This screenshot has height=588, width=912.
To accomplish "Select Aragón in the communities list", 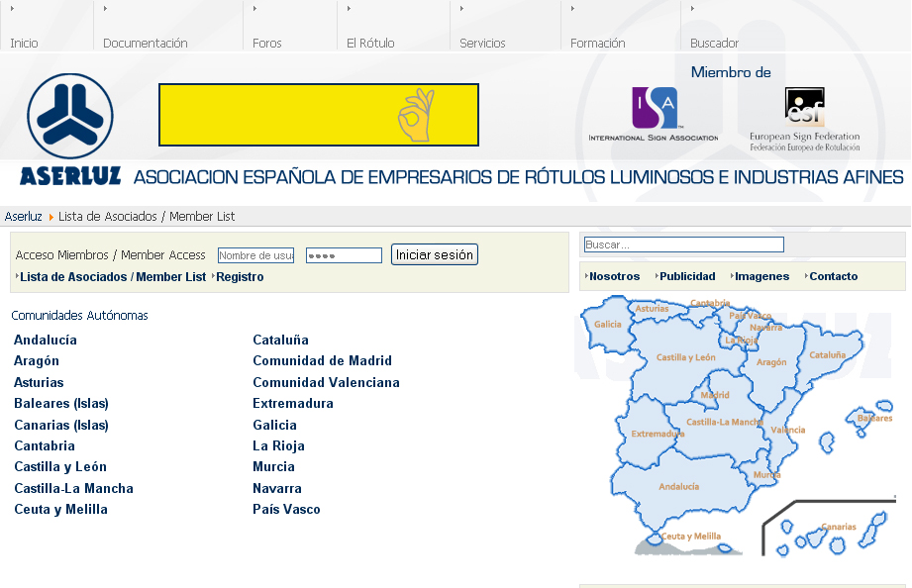I will tap(37, 360).
